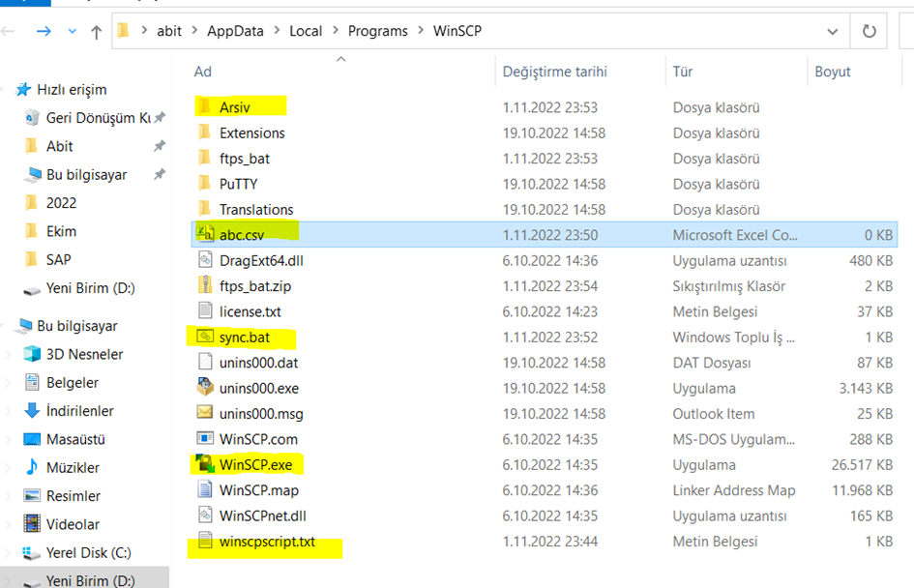The image size is (914, 588).
Task: Click the winscpscript.txt document icon
Action: pos(205,541)
